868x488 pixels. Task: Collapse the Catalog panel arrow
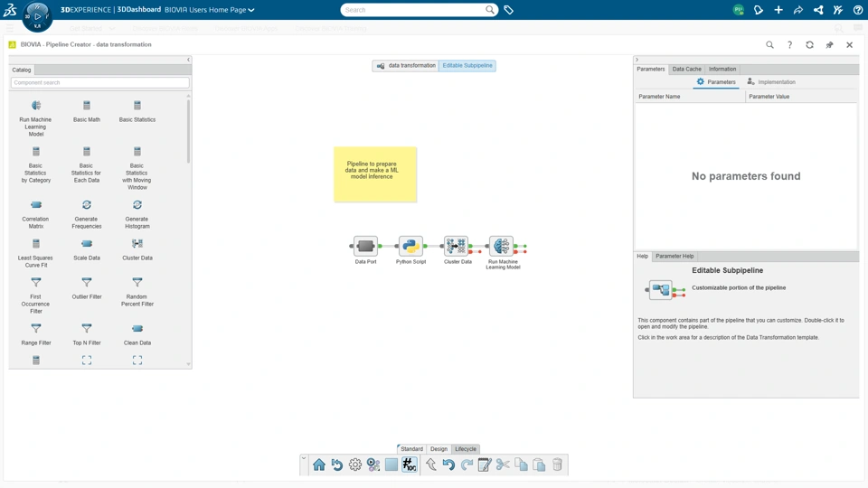click(188, 60)
